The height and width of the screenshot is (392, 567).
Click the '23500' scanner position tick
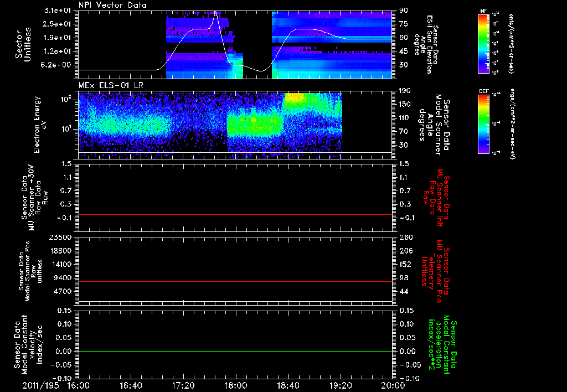point(60,238)
